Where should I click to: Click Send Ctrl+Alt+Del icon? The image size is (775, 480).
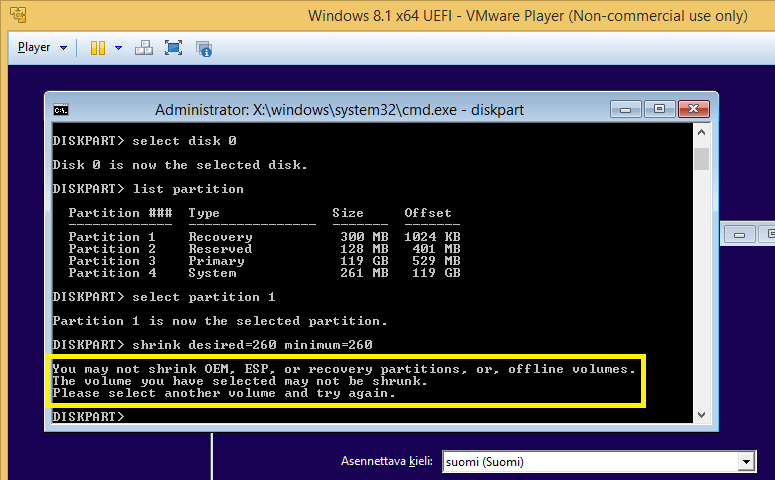(144, 48)
